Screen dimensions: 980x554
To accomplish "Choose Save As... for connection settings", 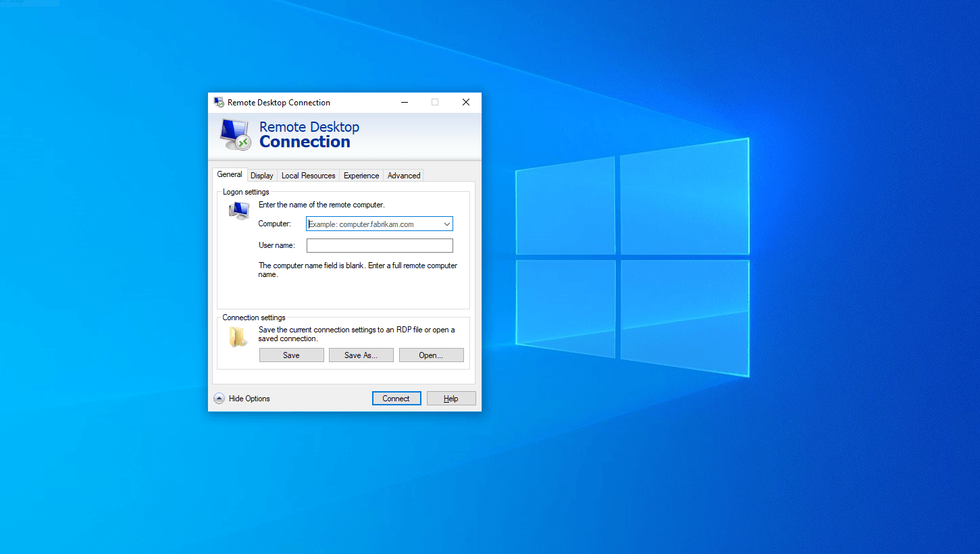I will pos(361,355).
